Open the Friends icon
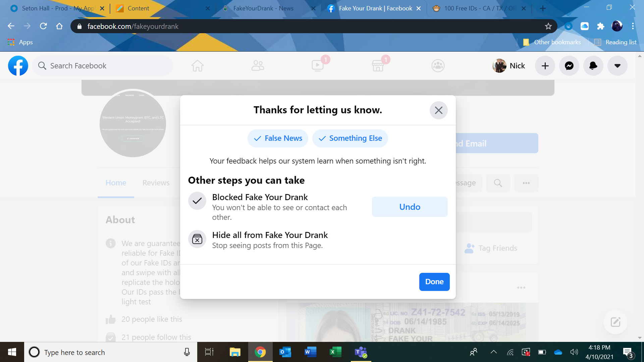Screen dimensions: 644x362 point(258,66)
